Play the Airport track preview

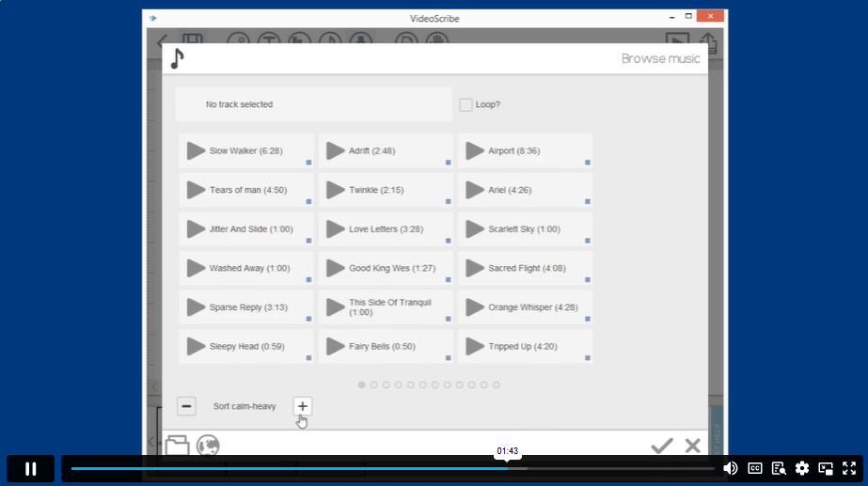point(474,150)
